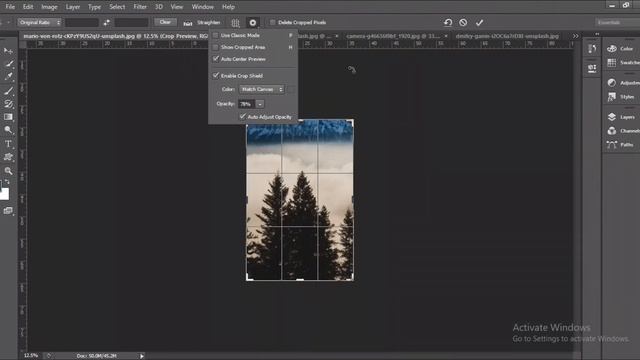Open the Adjustments panel

tap(622, 83)
